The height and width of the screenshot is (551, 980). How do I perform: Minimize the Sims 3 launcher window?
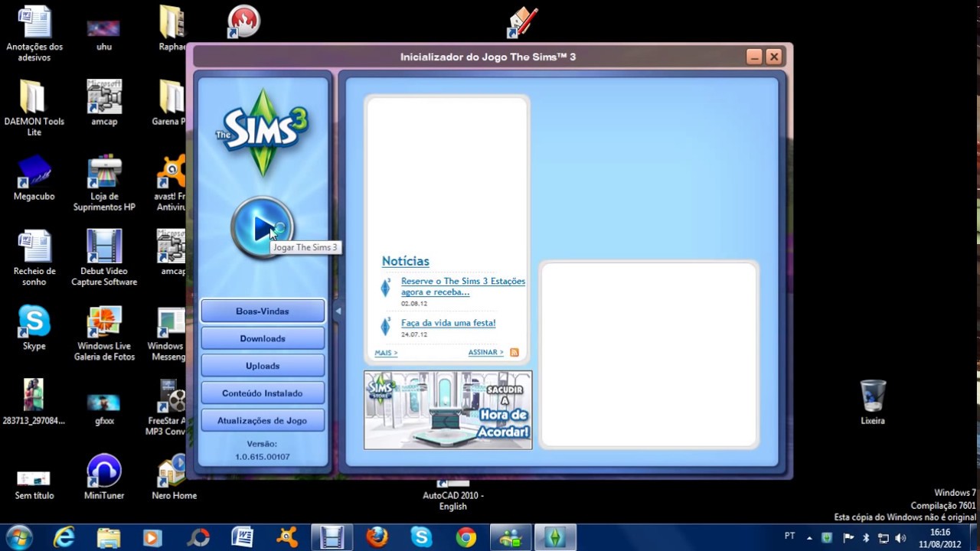click(754, 57)
